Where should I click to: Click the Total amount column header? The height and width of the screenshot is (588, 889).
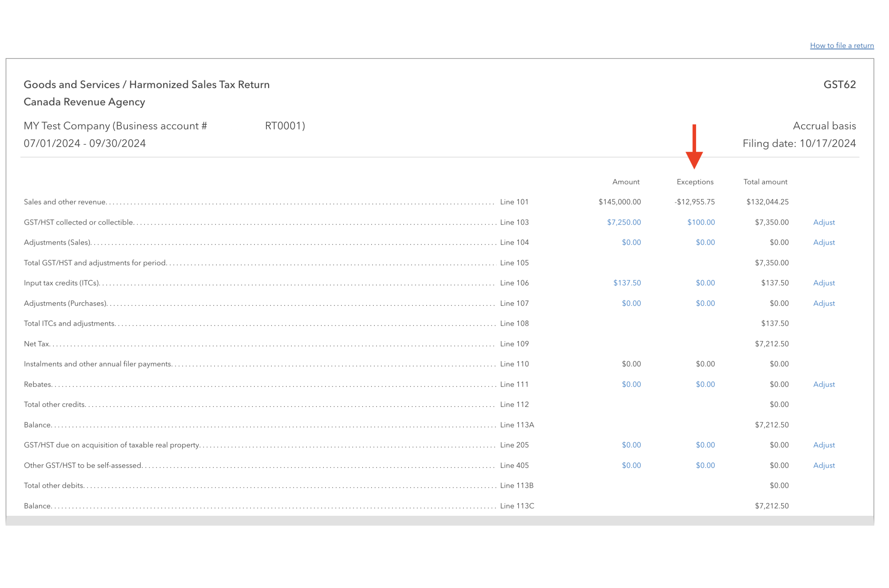(x=765, y=182)
